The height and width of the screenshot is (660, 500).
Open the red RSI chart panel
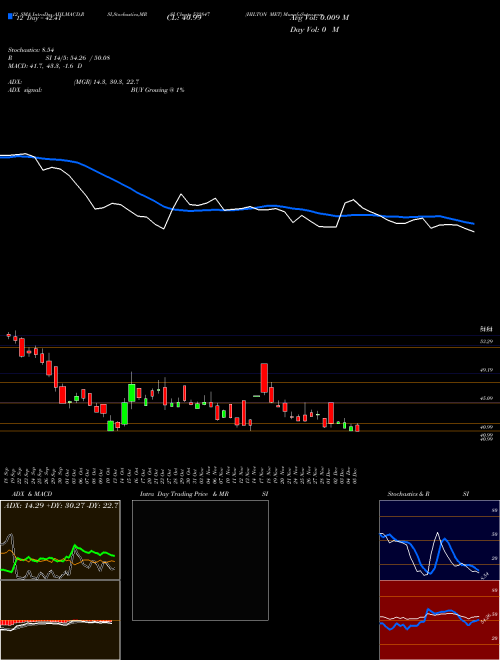point(439,620)
